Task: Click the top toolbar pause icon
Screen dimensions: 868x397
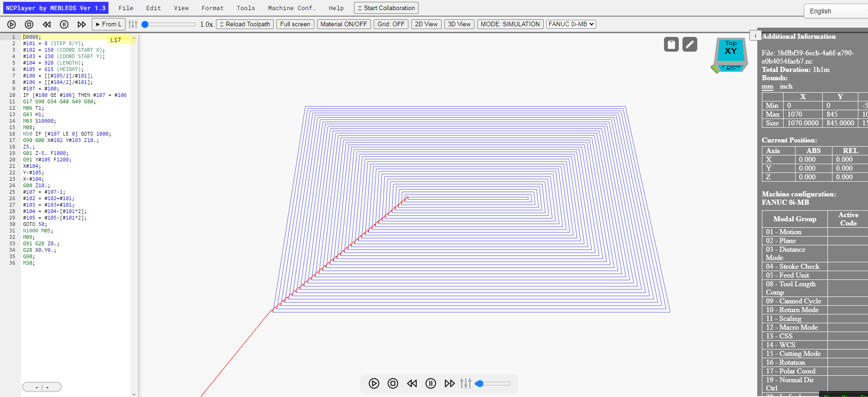Action: tap(64, 24)
